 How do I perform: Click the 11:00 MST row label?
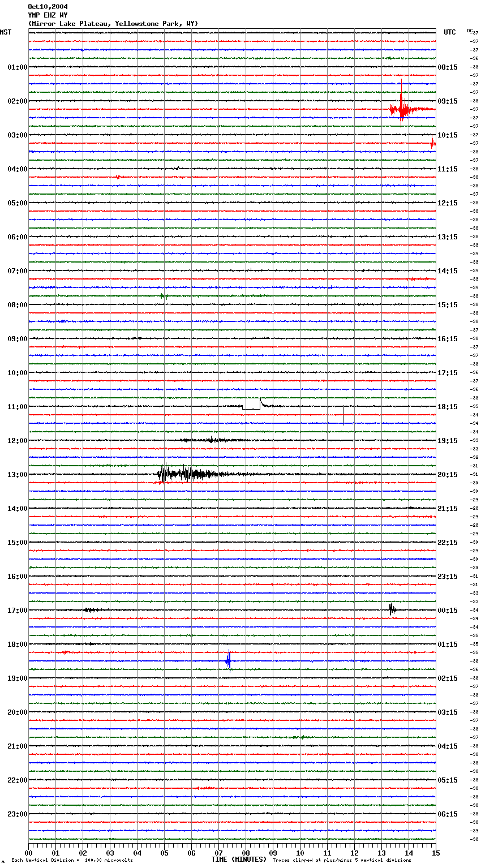click(x=17, y=407)
